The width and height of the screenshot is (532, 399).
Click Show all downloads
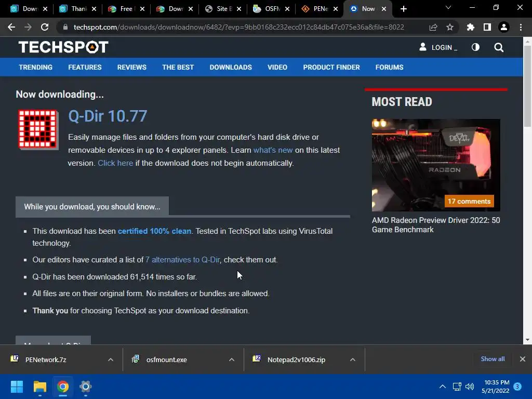coord(493,359)
